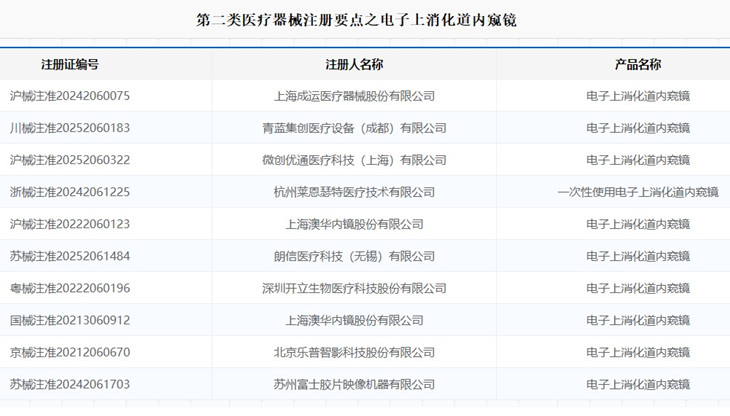Screen dimensions: 730x416
Task: Click registrant 青蓝集创医疗设备（成都）有限公司
Action: (354, 128)
